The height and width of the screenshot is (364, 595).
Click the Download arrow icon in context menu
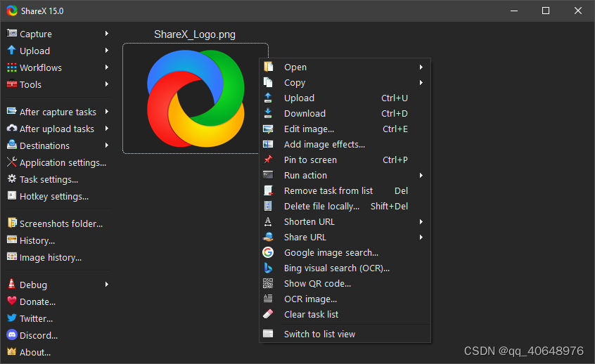click(x=268, y=113)
